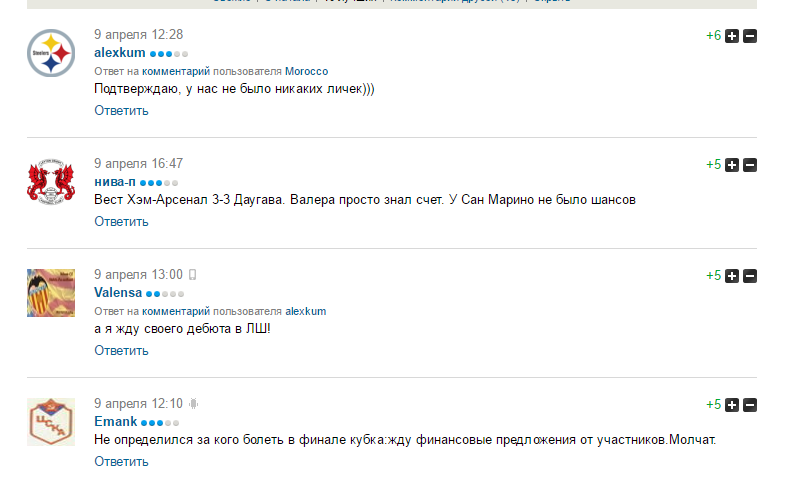The image size is (791, 487).
Task: Follow комментарий link in Valensa's reply header
Action: (176, 311)
